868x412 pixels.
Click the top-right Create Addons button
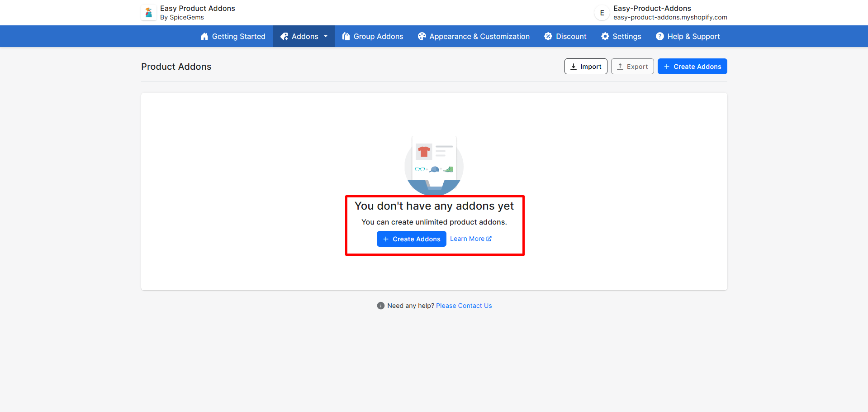click(692, 67)
